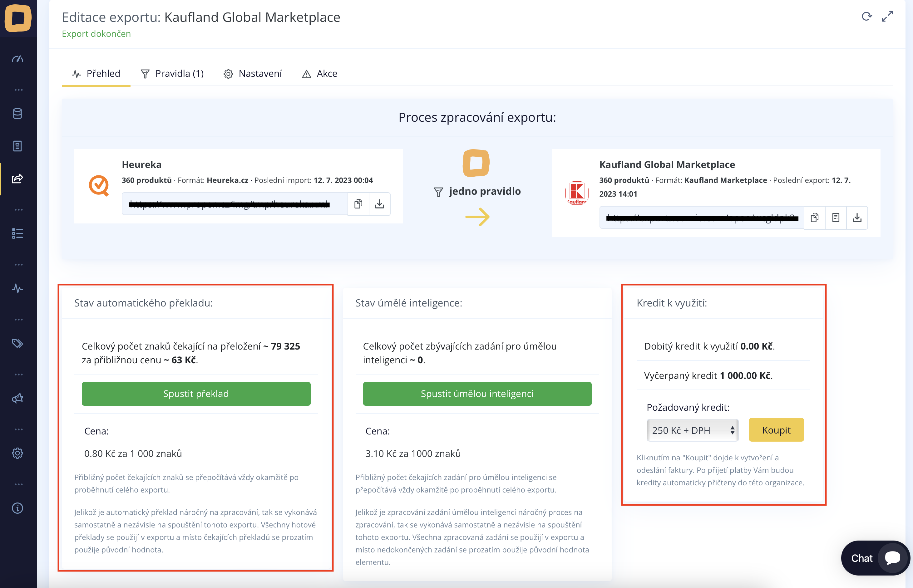The width and height of the screenshot is (913, 588).
Task: Click the dashboard speedometer icon in sidebar
Action: [17, 59]
